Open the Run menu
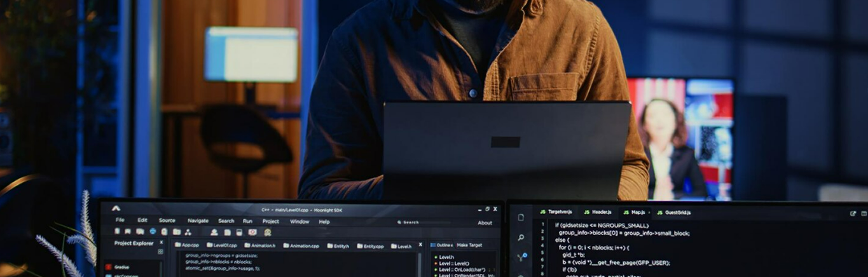 coord(247,221)
